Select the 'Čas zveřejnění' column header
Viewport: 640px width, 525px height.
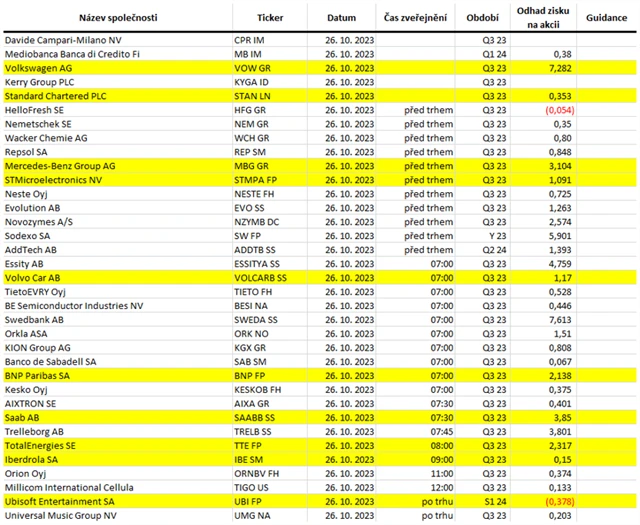415,18
